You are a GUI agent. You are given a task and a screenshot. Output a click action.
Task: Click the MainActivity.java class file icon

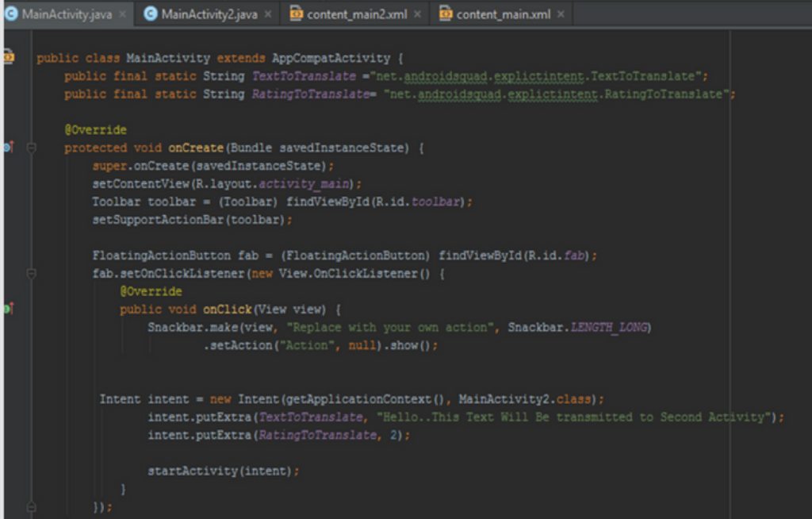12,14
